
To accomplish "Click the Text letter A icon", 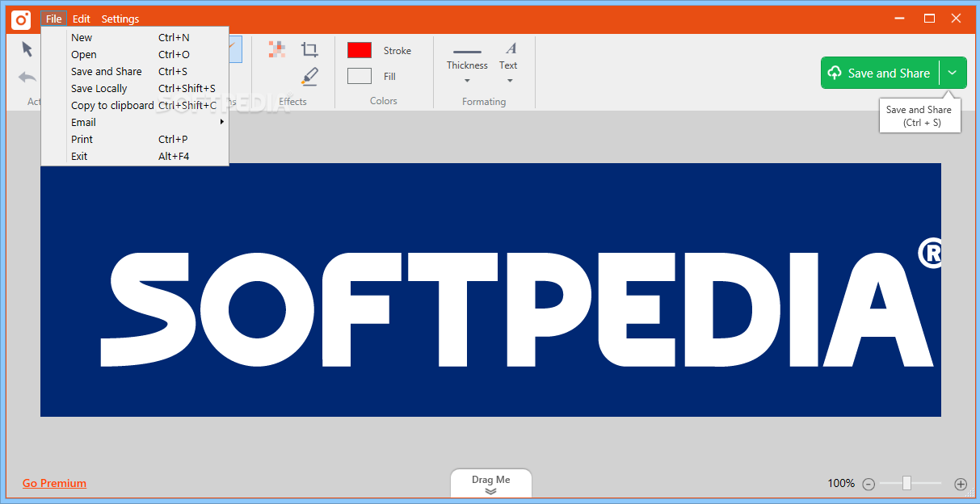I will point(511,48).
